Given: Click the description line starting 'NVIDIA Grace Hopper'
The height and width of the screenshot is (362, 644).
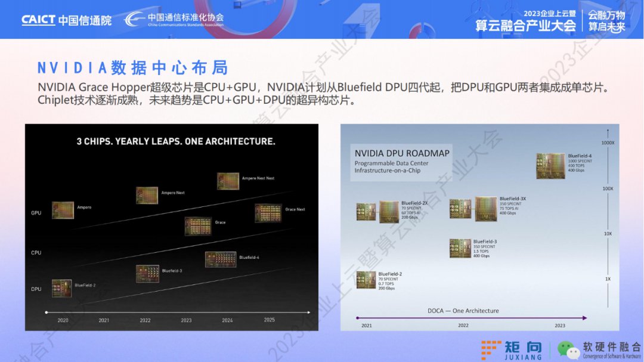Looking at the screenshot, I should tap(325, 88).
